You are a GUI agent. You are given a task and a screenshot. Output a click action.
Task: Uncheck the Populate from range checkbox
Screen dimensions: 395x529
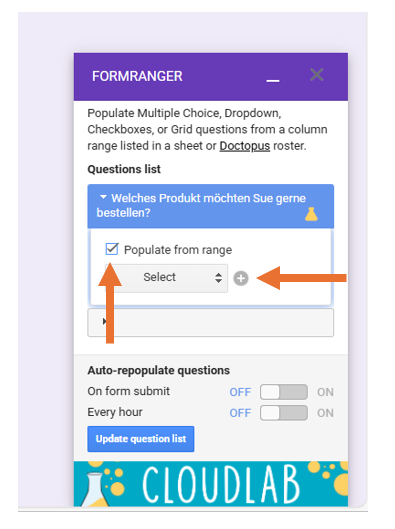(112, 249)
